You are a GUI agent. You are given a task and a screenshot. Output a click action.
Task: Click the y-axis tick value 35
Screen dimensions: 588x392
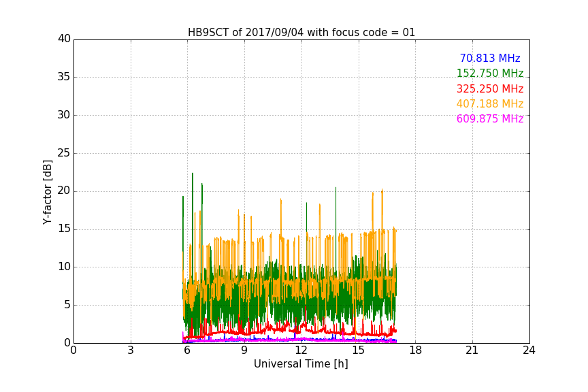pyautogui.click(x=64, y=77)
